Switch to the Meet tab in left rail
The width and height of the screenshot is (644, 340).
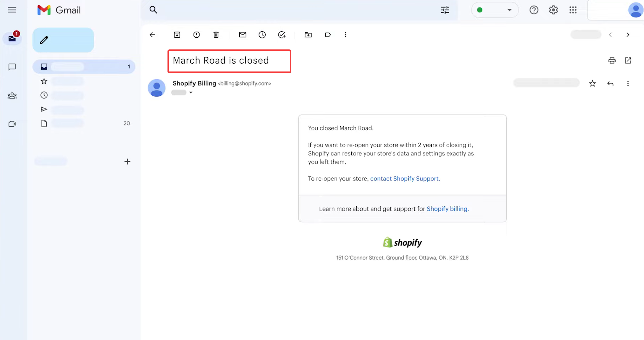(x=12, y=124)
